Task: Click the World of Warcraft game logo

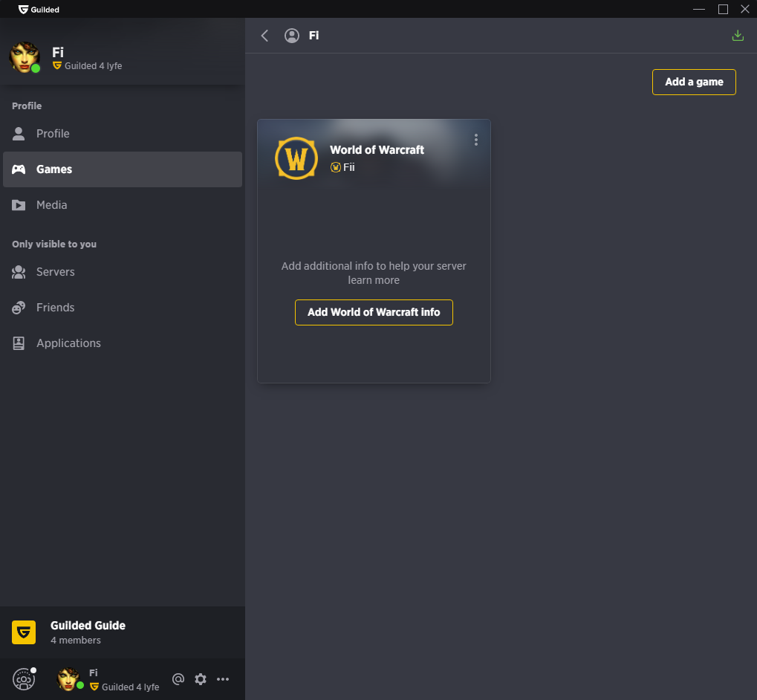Action: pos(296,158)
